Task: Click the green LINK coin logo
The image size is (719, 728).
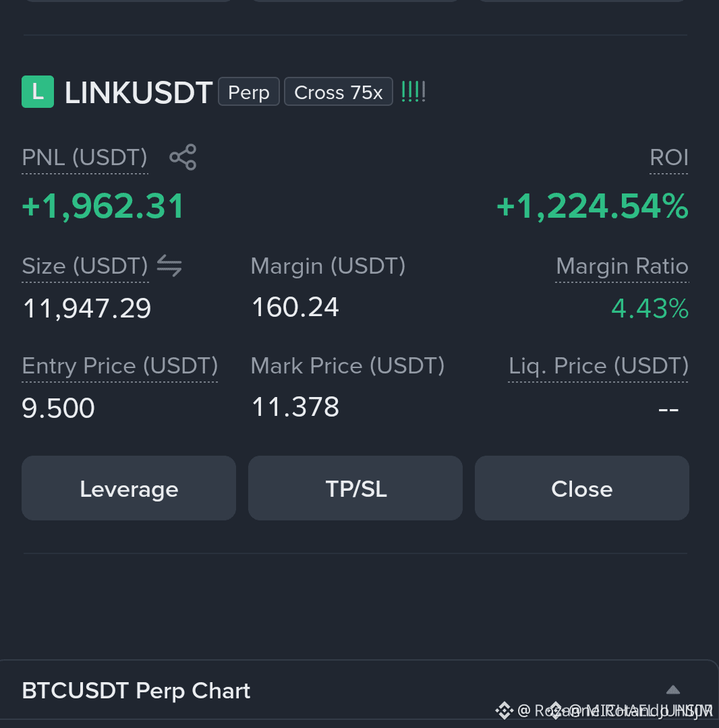Action: pyautogui.click(x=38, y=92)
